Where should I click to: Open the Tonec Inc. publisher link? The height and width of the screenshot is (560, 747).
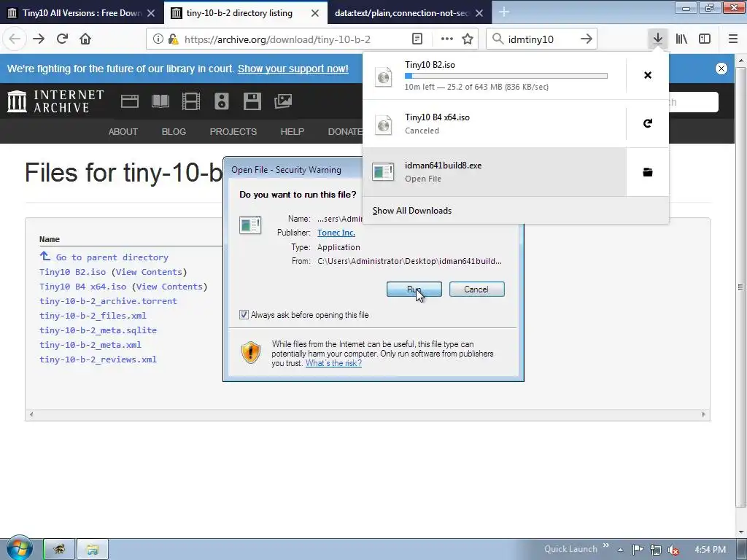coord(336,233)
